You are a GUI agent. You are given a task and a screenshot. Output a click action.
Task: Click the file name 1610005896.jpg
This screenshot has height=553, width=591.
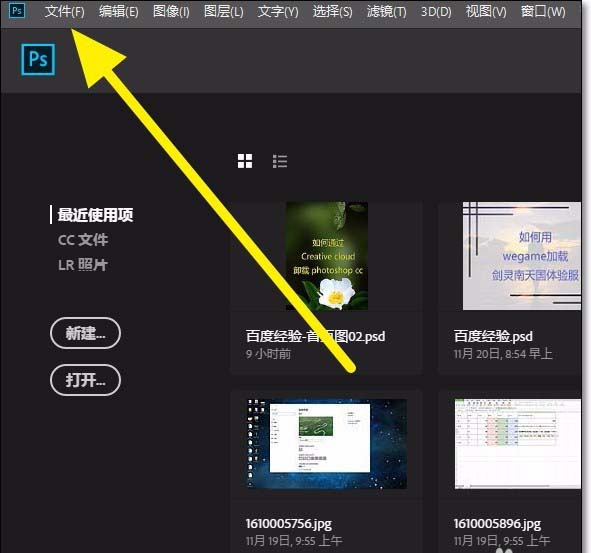point(497,524)
